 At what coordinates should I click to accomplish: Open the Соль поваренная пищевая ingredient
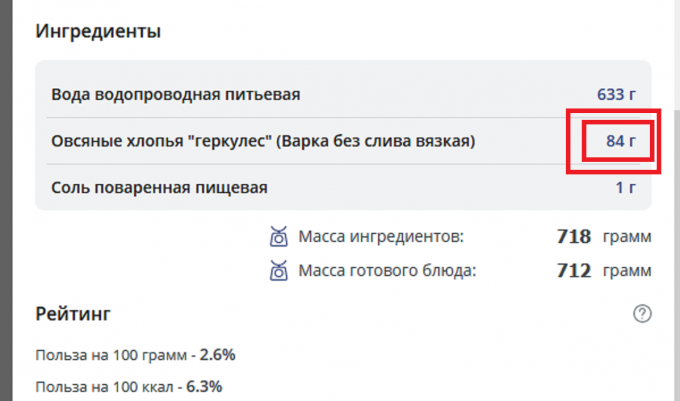click(x=159, y=188)
